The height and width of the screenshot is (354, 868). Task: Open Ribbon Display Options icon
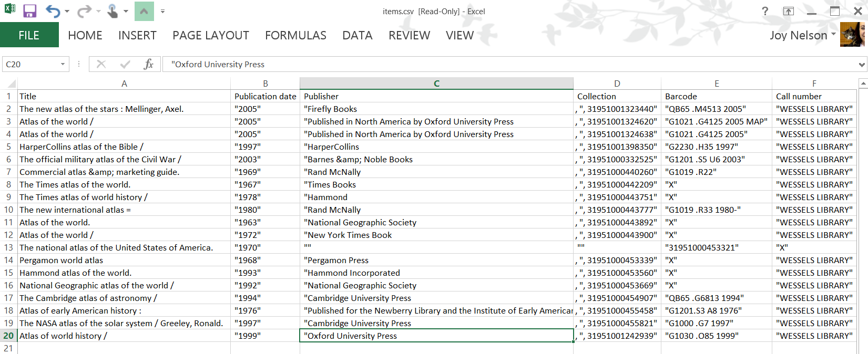tap(788, 11)
